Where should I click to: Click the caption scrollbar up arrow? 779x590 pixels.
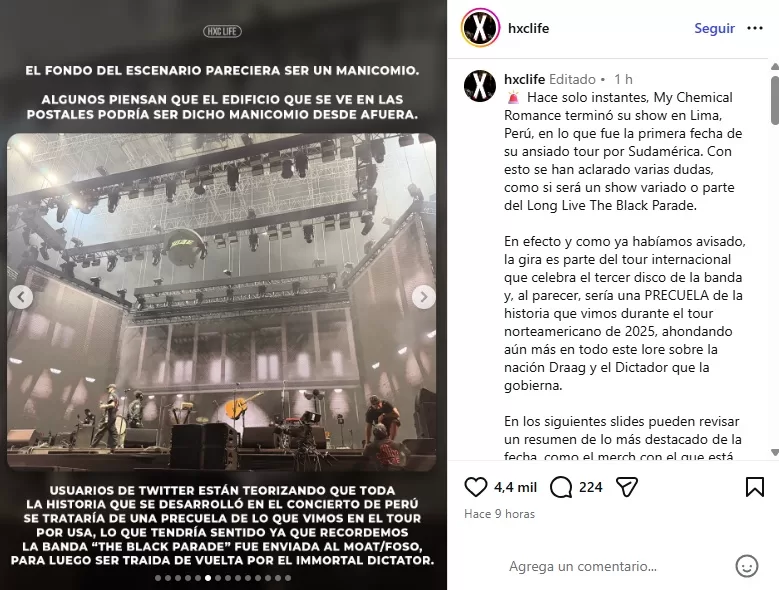click(775, 67)
